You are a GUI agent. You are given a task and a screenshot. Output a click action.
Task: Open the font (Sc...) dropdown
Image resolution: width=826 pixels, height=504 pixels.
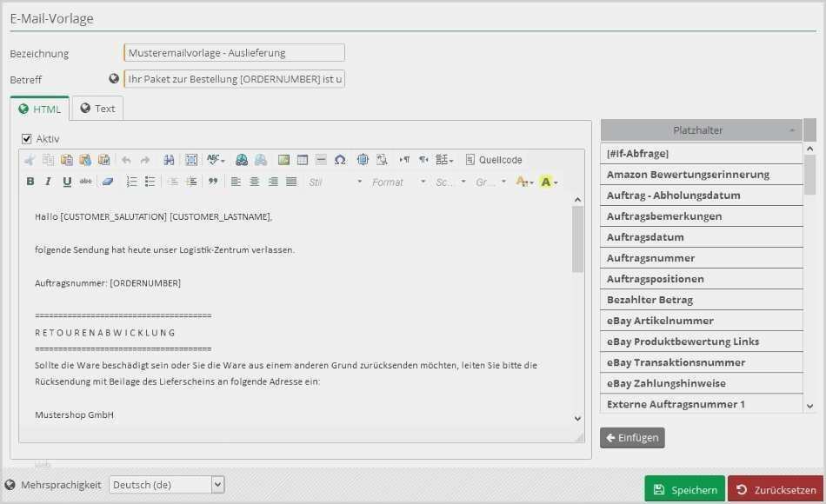coord(450,182)
